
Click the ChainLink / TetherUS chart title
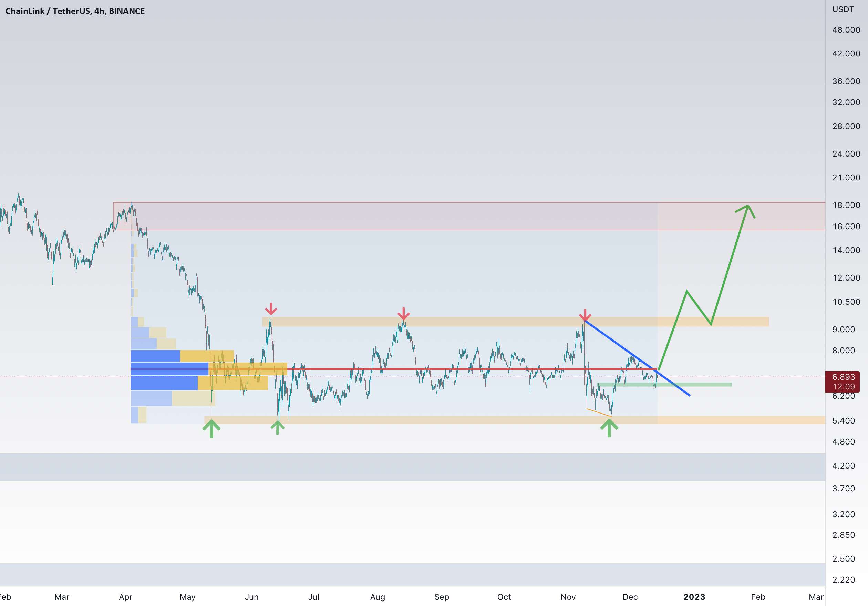(x=75, y=11)
